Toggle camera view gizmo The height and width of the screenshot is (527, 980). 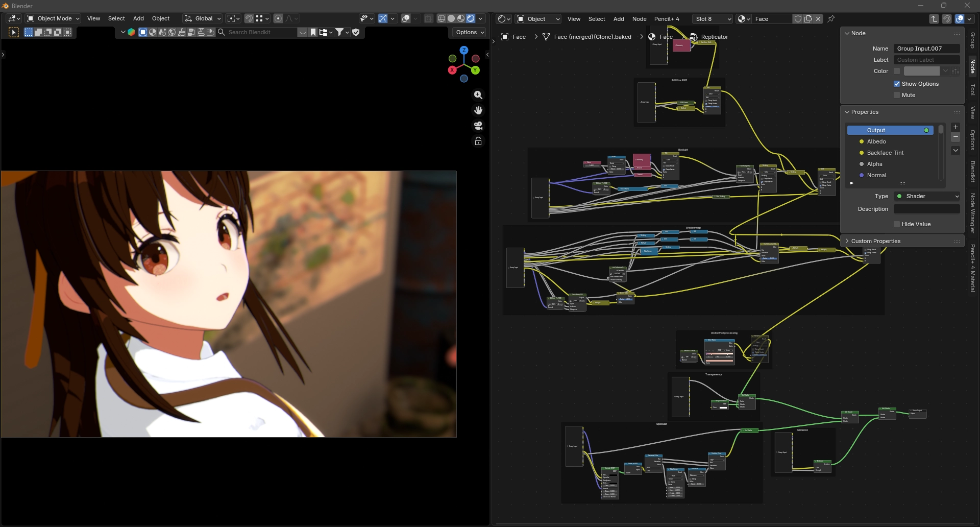478,126
